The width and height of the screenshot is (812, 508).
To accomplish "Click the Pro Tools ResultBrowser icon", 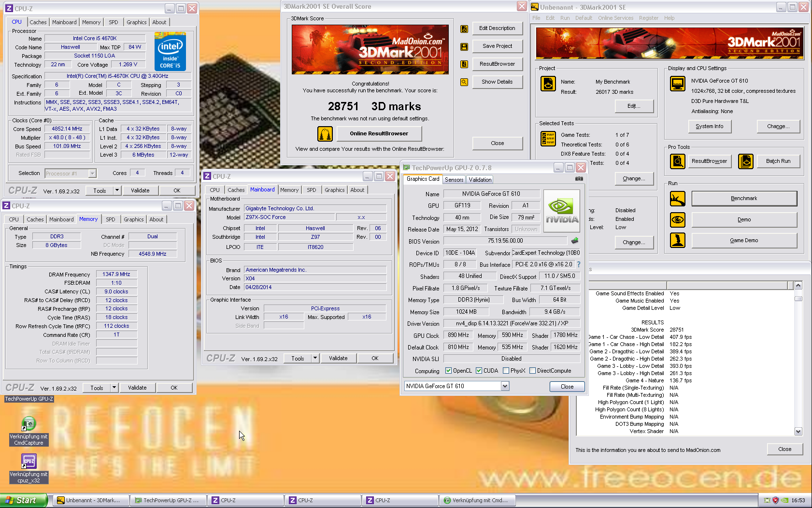I will (x=678, y=161).
